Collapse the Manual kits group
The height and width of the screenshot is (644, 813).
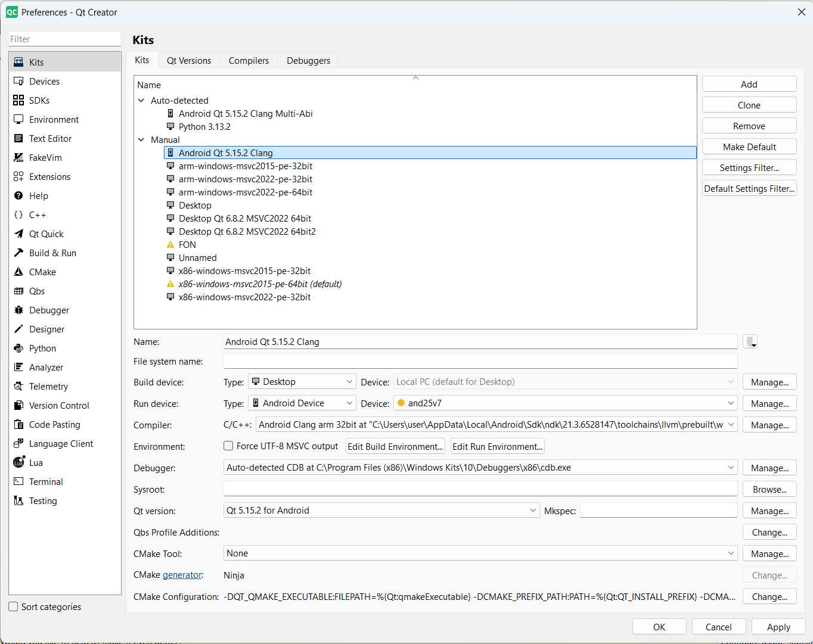pos(141,139)
